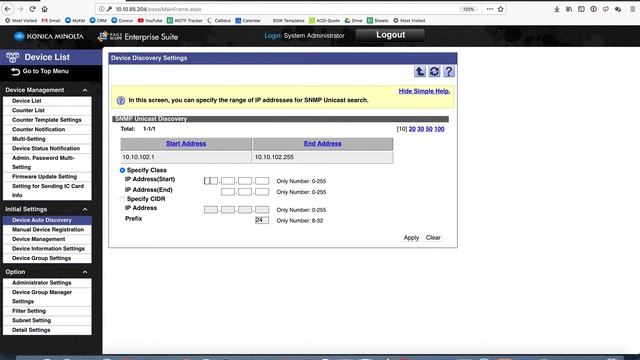This screenshot has width=640, height=360.
Task: Click the Apply button
Action: [411, 238]
